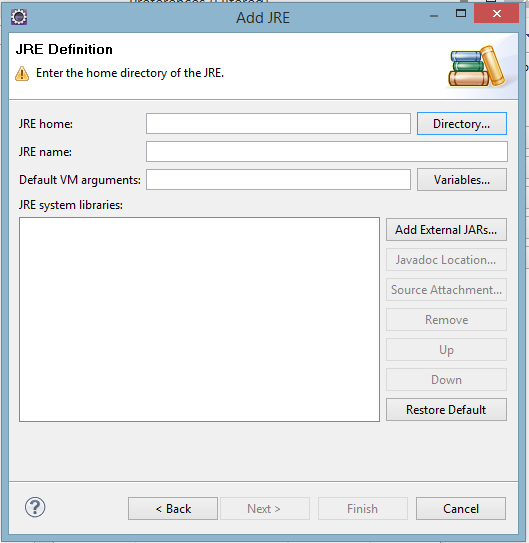Go back with the < Back button
This screenshot has height=543, width=529.
(x=173, y=509)
